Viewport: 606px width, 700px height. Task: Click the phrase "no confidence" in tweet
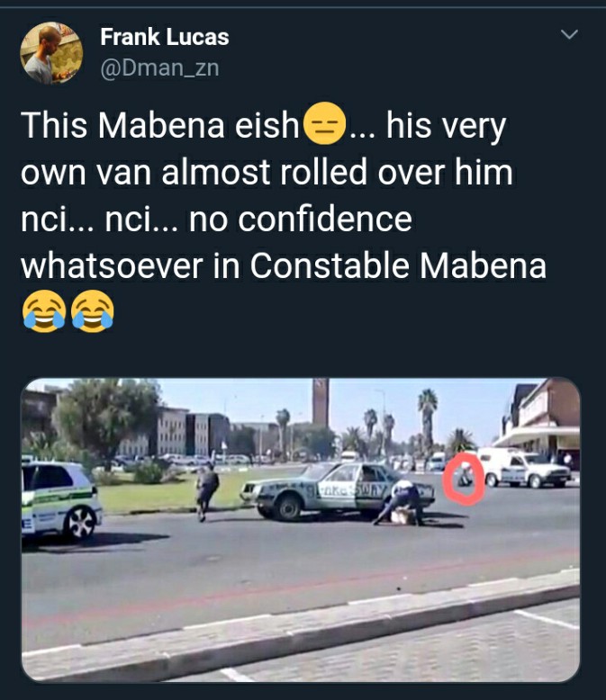[301, 219]
